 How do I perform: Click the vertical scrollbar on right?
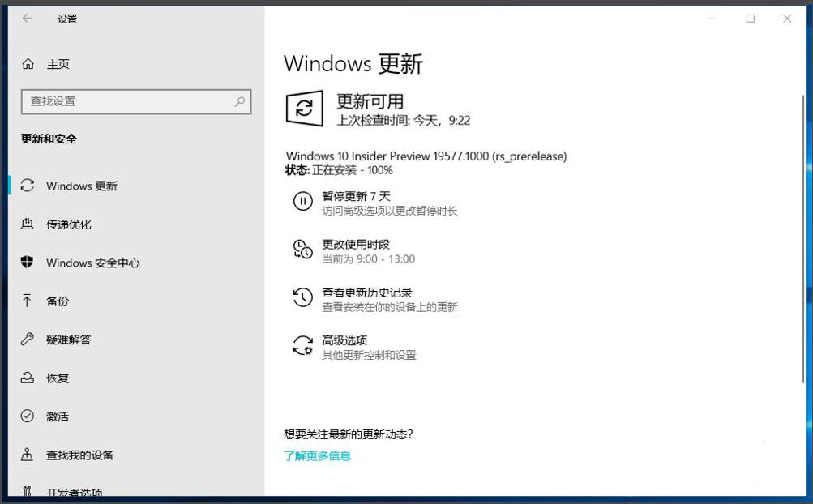803,238
